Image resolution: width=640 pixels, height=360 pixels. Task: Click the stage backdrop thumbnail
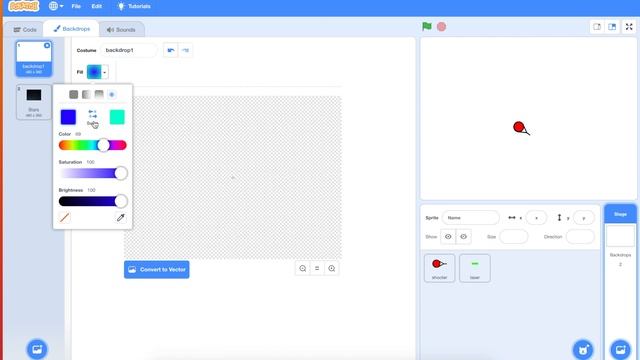[x=620, y=236]
